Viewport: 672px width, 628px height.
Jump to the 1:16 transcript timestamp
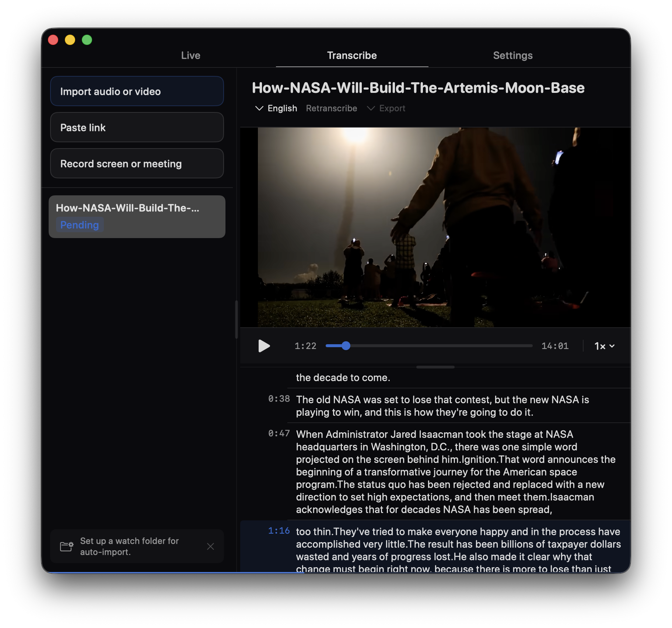pyautogui.click(x=279, y=531)
